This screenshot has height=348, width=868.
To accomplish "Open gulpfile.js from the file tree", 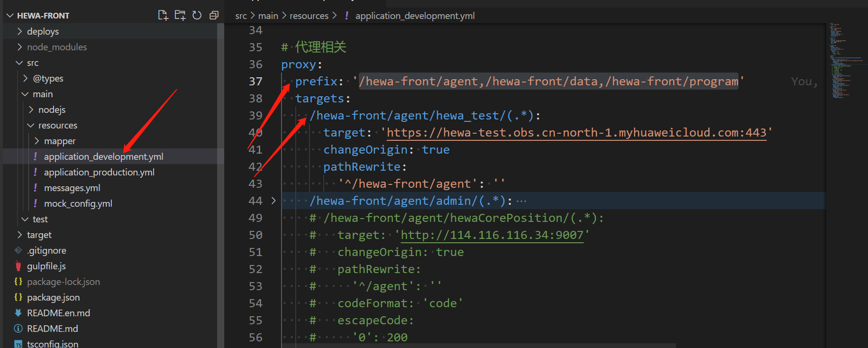I will (46, 266).
